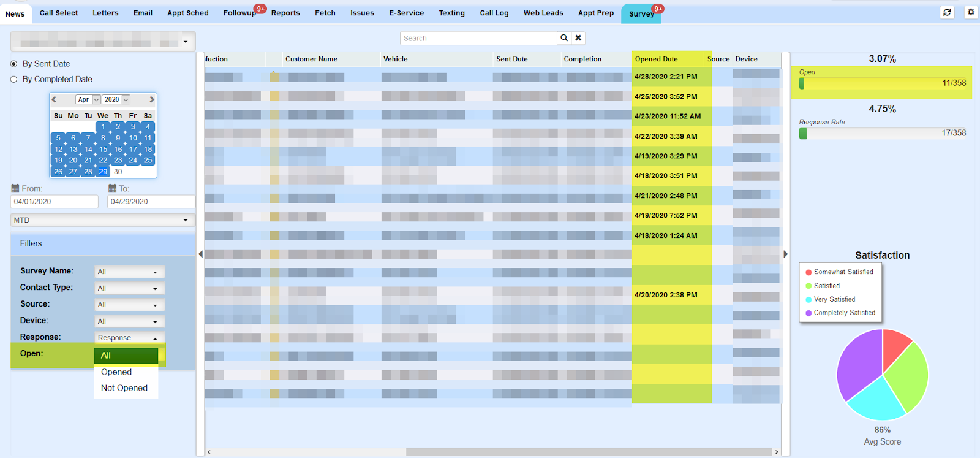The height and width of the screenshot is (458, 980).
Task: Click the search magnifier icon
Action: [x=563, y=38]
